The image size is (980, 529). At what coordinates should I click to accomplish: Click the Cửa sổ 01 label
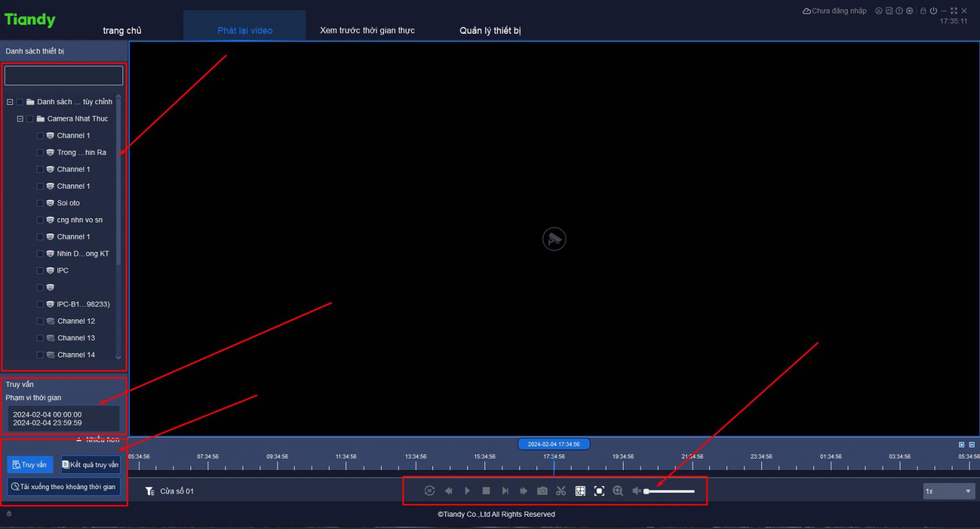(x=177, y=491)
